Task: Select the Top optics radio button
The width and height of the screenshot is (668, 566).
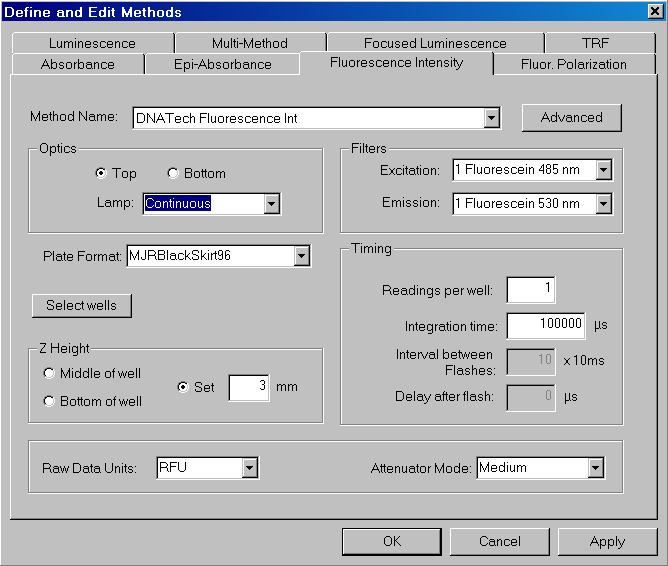Action: click(101, 173)
